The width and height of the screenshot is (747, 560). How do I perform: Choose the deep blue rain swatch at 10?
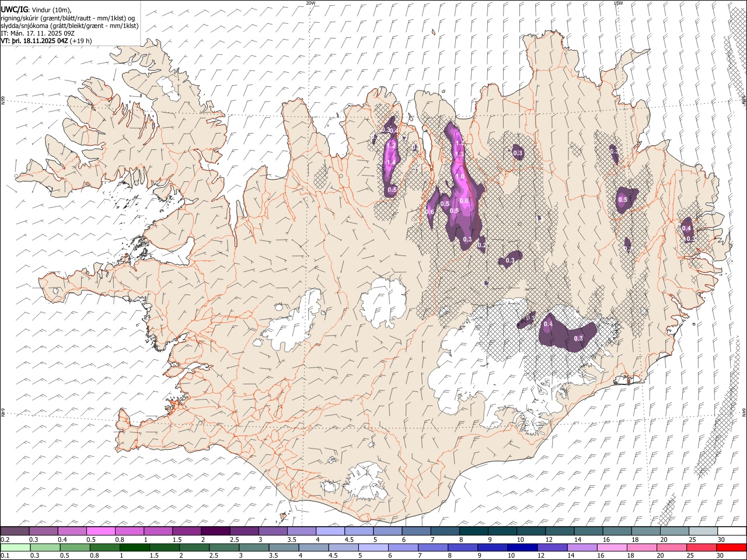point(521,547)
